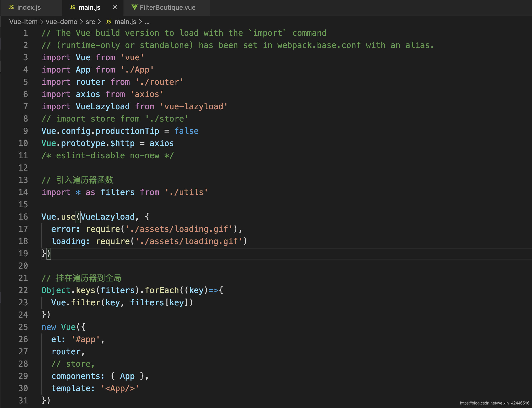
Task: Open src breadcrumb folder
Action: click(90, 22)
